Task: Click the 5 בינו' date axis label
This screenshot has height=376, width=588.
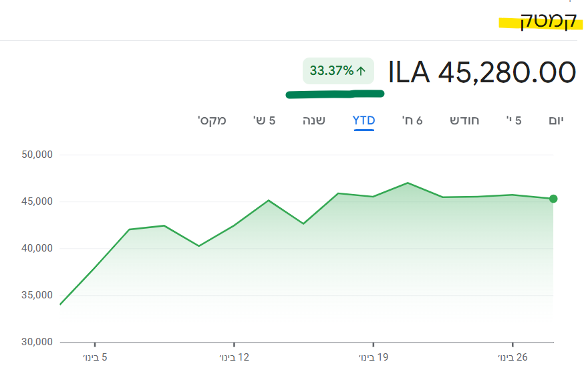Action: pyautogui.click(x=95, y=357)
